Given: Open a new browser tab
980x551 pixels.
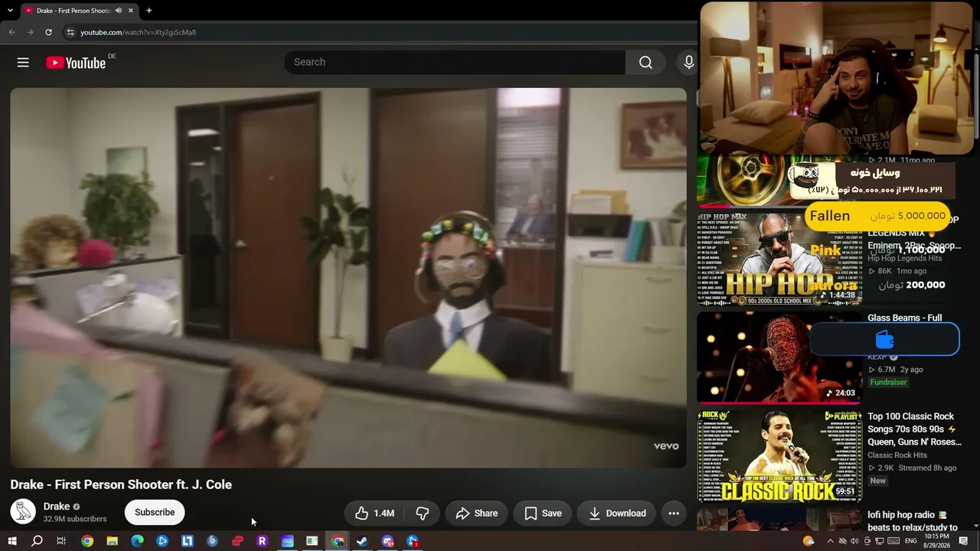Looking at the screenshot, I should point(149,11).
